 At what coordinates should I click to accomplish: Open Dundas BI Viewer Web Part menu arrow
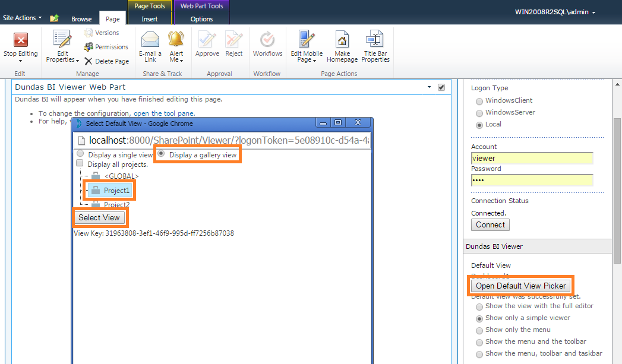[x=429, y=87]
